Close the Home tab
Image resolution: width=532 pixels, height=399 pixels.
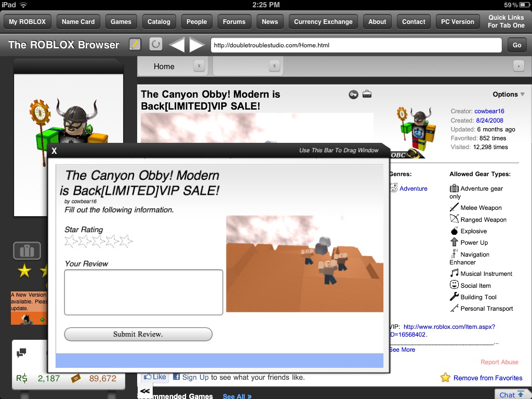[199, 66]
